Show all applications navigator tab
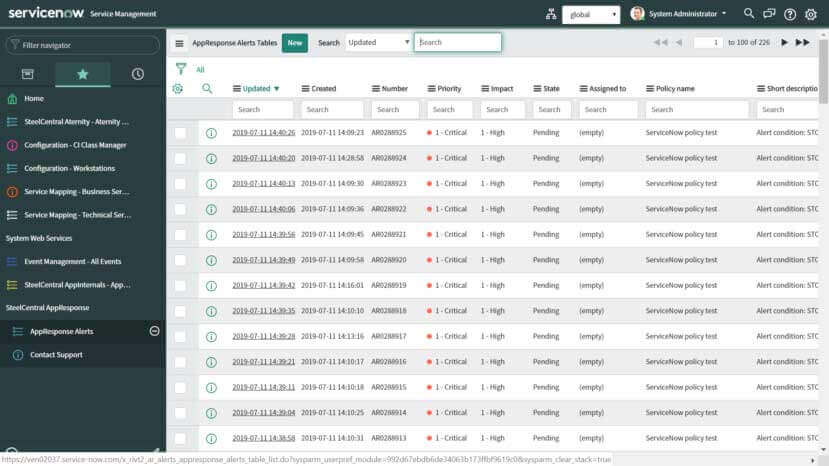 coord(27,74)
